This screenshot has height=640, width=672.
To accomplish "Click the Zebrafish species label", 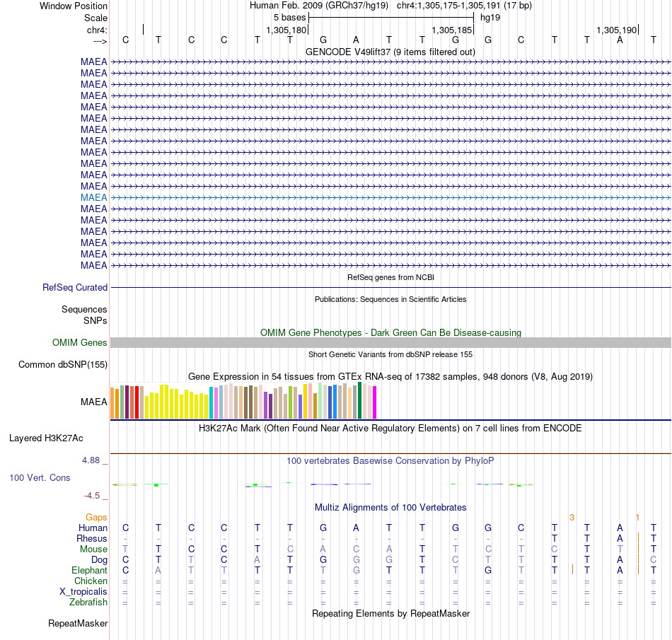I will tap(88, 602).
